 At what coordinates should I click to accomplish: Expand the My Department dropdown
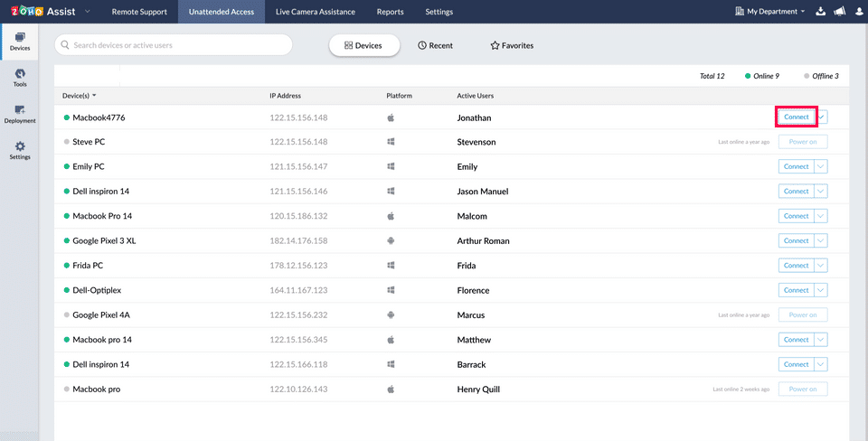771,12
